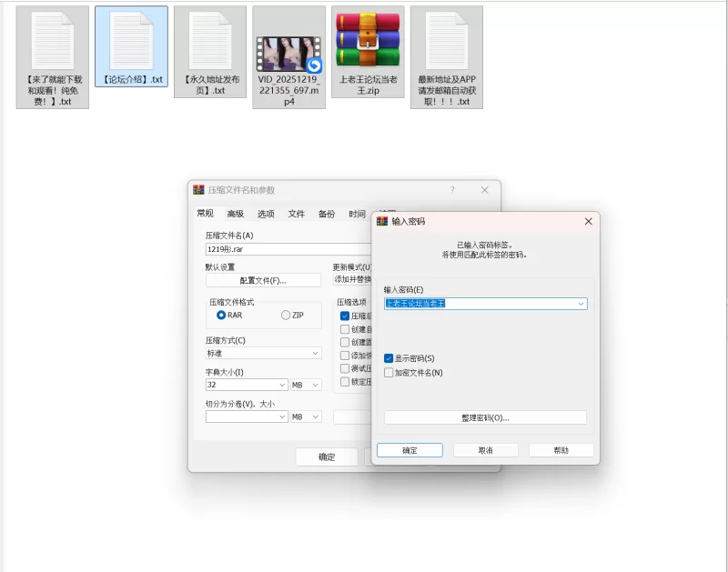Toggle the checked 压缩后 compression option checkbox
This screenshot has height=572, width=728.
click(345, 316)
